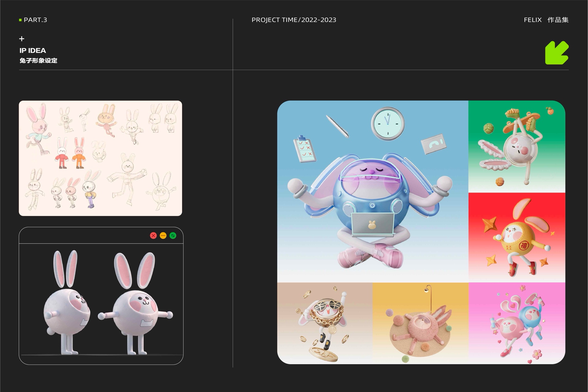Open the gold chain rabbit with coins image

325,323
